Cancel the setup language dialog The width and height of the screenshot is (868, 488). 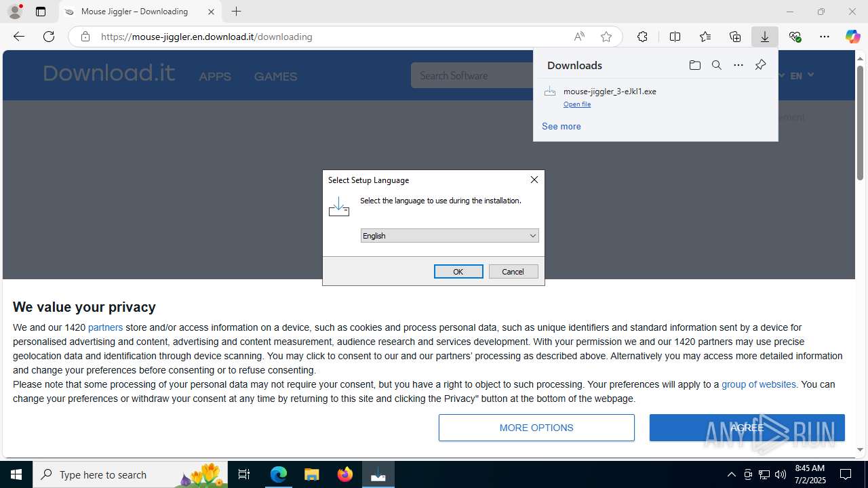click(x=513, y=271)
